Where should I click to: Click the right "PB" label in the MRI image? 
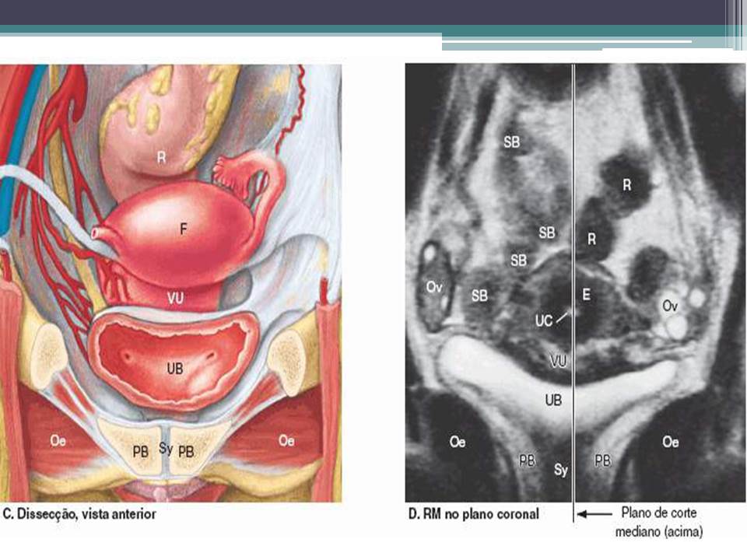(x=602, y=460)
